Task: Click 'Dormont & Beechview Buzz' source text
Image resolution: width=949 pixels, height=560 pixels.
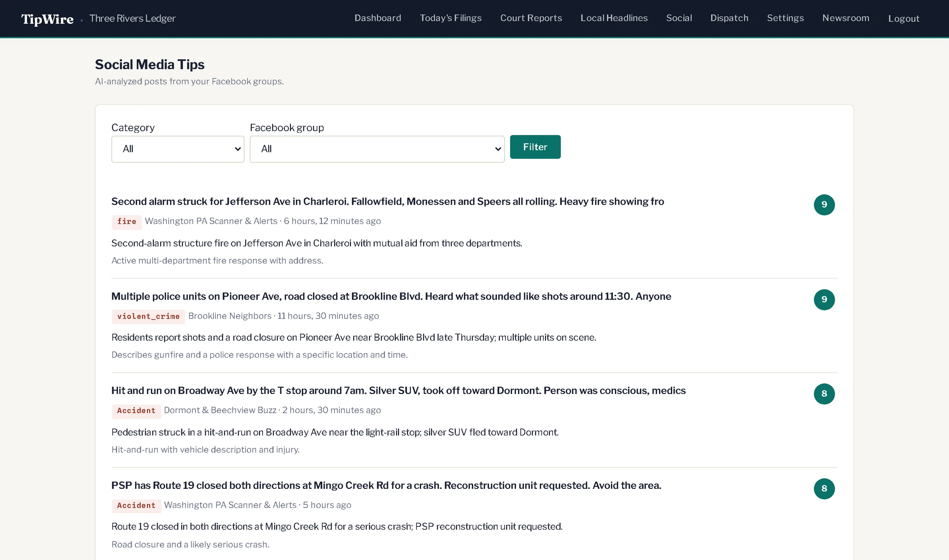Action: (x=220, y=410)
